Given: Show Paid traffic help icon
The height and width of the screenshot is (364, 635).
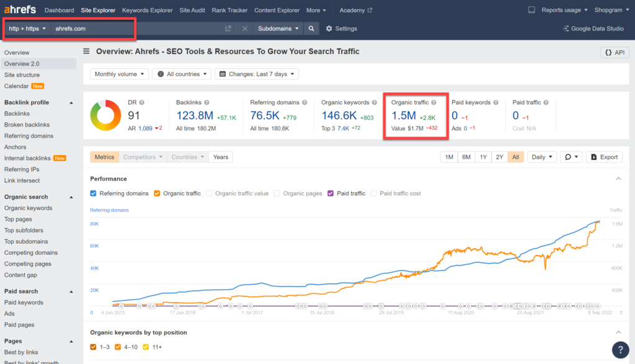Looking at the screenshot, I should [546, 102].
